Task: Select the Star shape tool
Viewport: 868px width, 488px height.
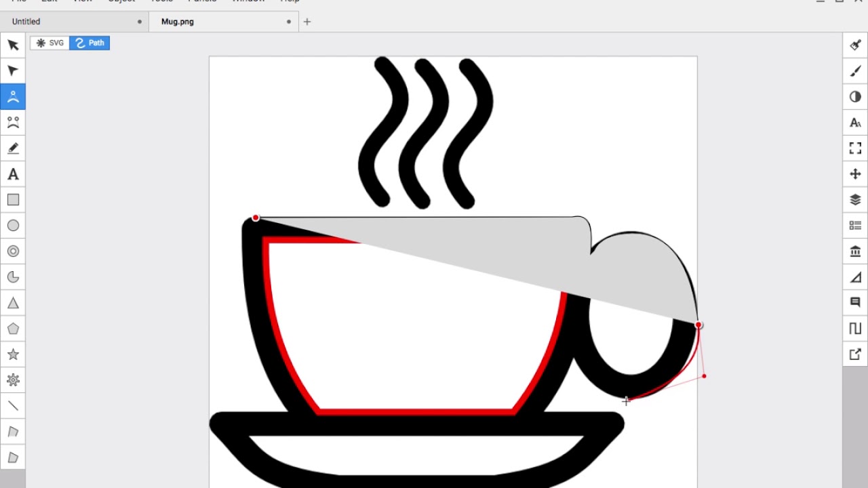Action: pyautogui.click(x=13, y=354)
